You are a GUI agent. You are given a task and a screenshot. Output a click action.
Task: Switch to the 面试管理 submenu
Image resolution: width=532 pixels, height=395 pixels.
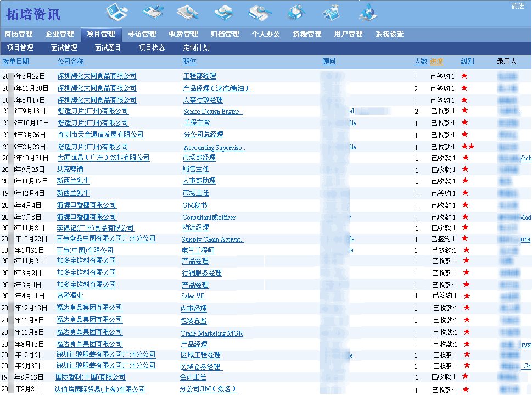tap(64, 48)
